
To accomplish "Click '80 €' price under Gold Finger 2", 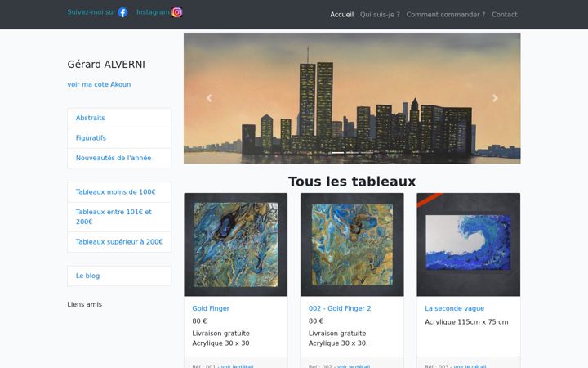I will tap(316, 321).
